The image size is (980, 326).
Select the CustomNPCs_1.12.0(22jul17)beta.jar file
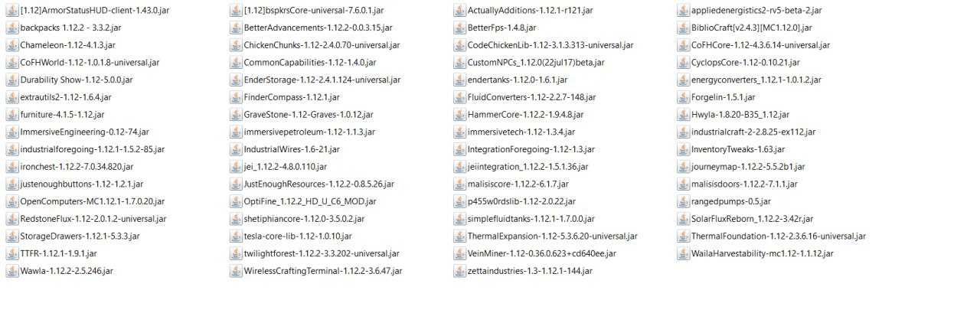tap(536, 63)
